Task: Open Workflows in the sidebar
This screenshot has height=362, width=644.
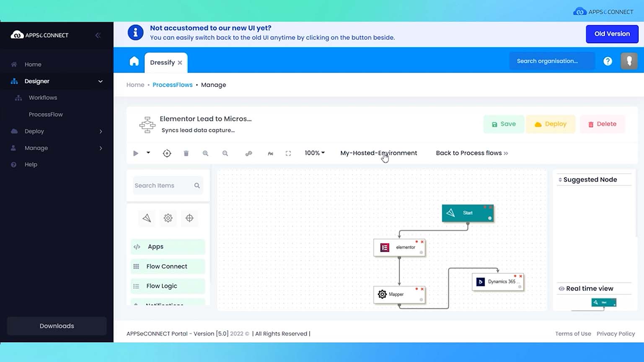Action: tap(43, 98)
